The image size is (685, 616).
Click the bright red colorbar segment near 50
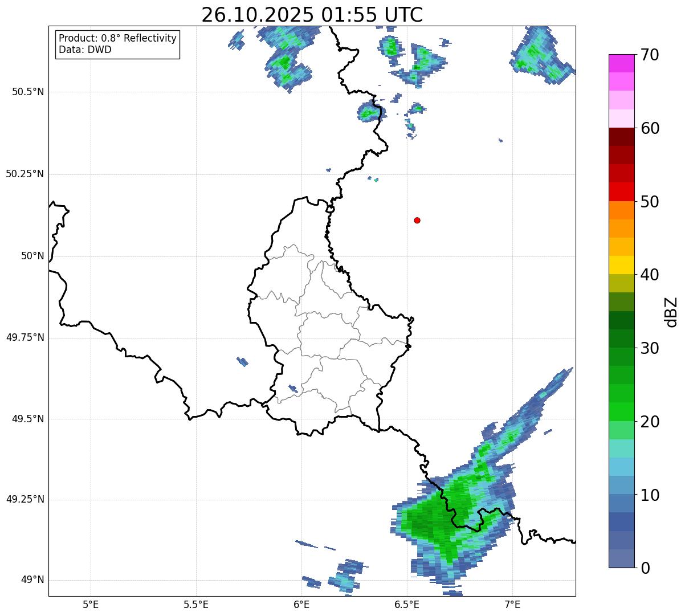621,191
